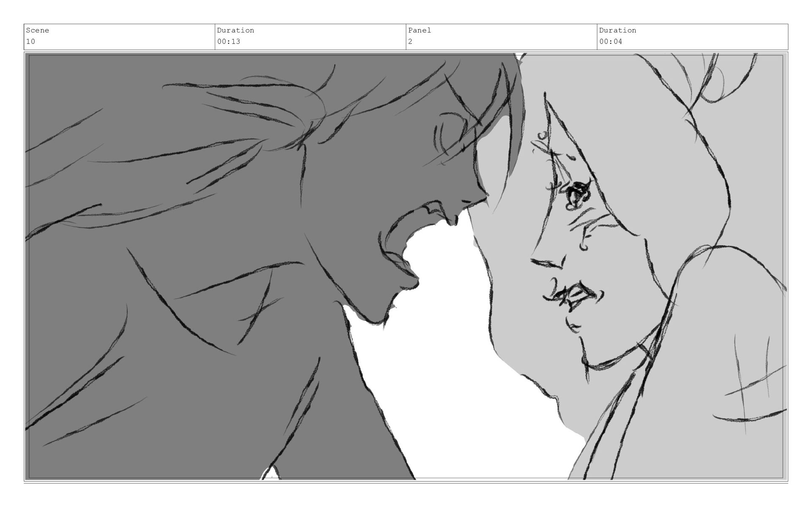Click the panel duration value 00:04
812x525 pixels.
[610, 41]
